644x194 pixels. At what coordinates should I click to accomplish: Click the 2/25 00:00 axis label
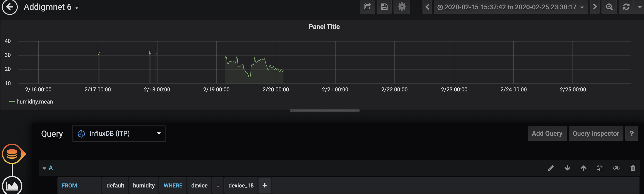pyautogui.click(x=573, y=90)
